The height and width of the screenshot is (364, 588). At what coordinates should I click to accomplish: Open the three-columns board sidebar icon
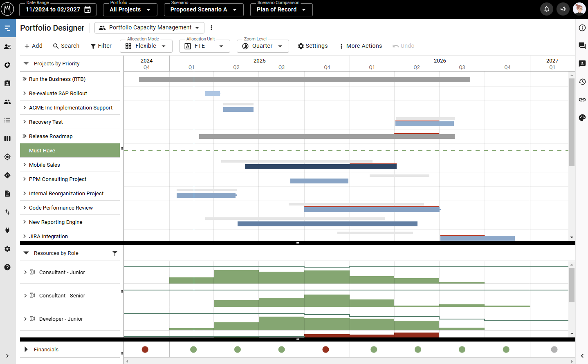pos(7,138)
